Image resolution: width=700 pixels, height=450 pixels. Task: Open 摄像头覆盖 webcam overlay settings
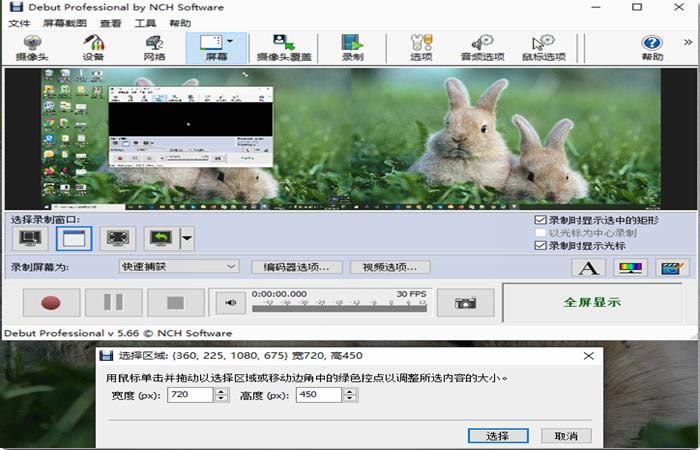(284, 48)
